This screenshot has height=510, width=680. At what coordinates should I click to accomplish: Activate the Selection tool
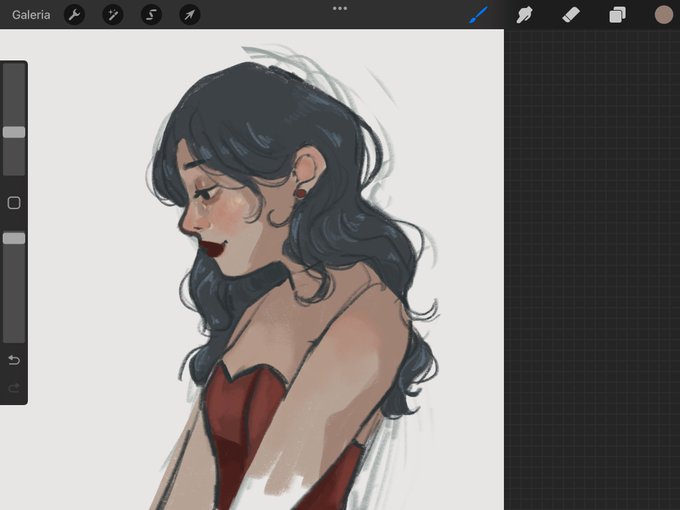[151, 15]
